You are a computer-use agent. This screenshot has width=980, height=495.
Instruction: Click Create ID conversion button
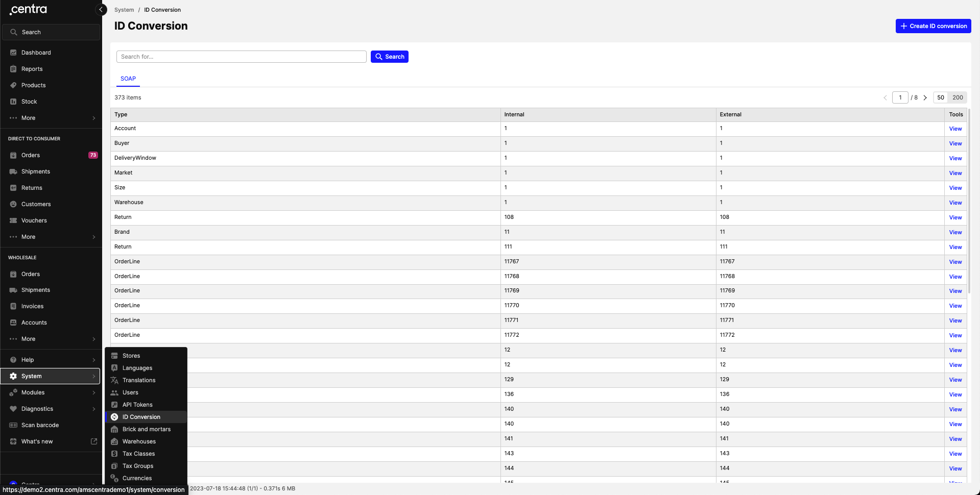coord(933,26)
